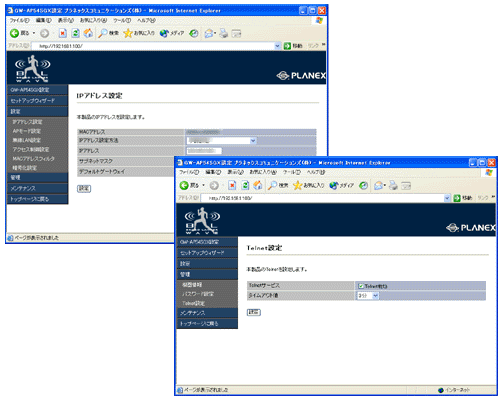Open Favorites with the star icon in the front window
Screen dimensions: 500x400
pyautogui.click(x=297, y=186)
